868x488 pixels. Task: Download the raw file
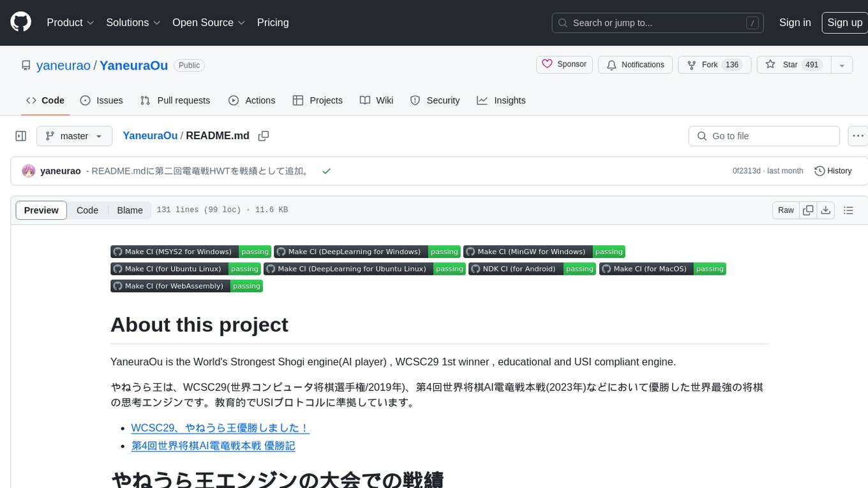825,210
